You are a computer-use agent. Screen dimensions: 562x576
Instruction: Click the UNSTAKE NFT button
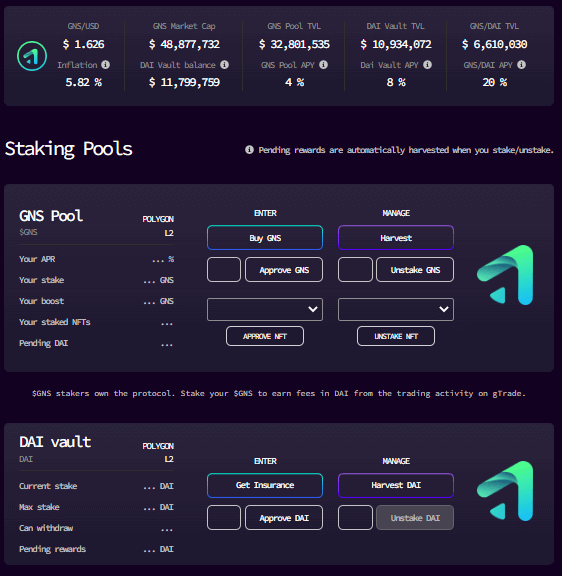click(x=396, y=336)
